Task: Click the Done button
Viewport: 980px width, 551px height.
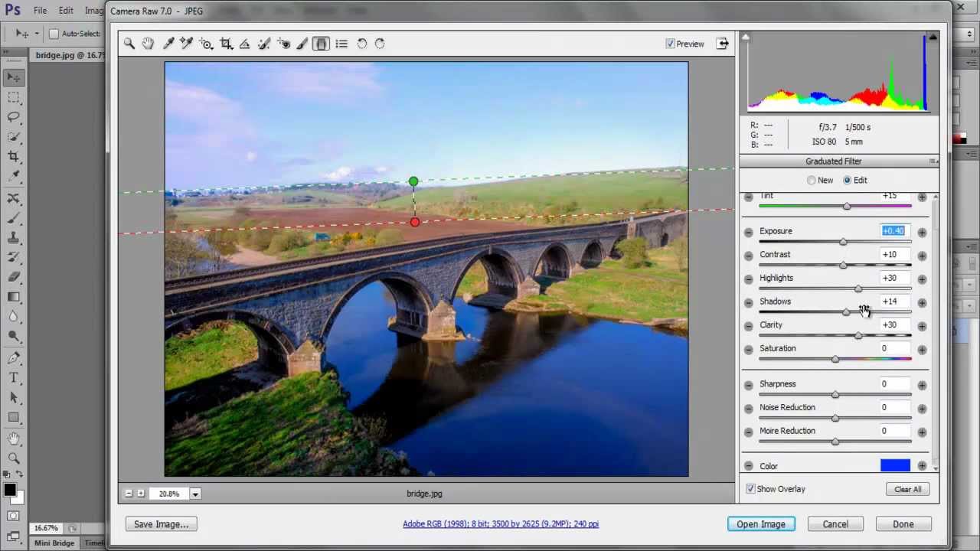Action: 903,524
